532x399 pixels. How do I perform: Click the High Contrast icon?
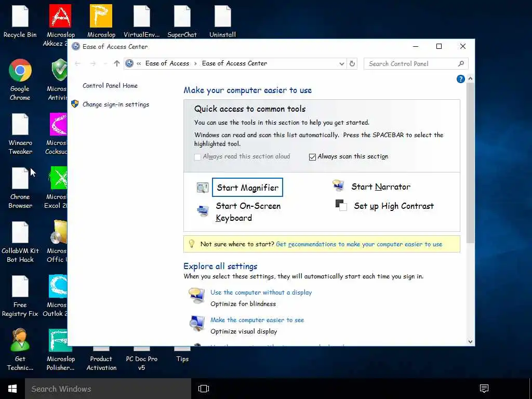pyautogui.click(x=341, y=205)
